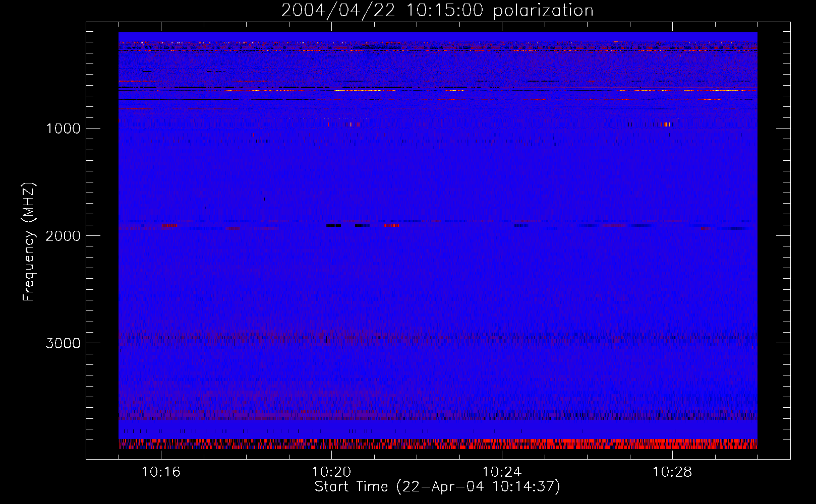Click the 2000 frequency tick label
Image resolution: width=816 pixels, height=504 pixels.
pyautogui.click(x=63, y=236)
